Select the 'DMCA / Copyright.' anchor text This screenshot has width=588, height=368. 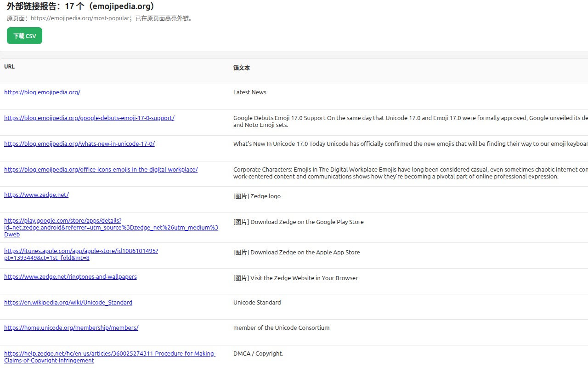pos(258,353)
